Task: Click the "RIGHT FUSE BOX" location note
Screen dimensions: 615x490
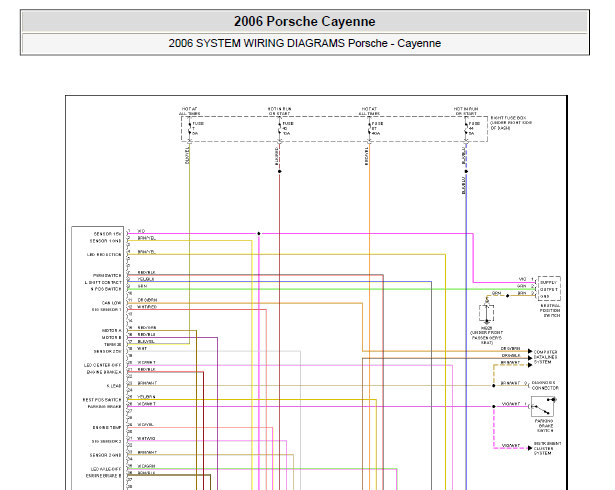Action: coord(511,123)
